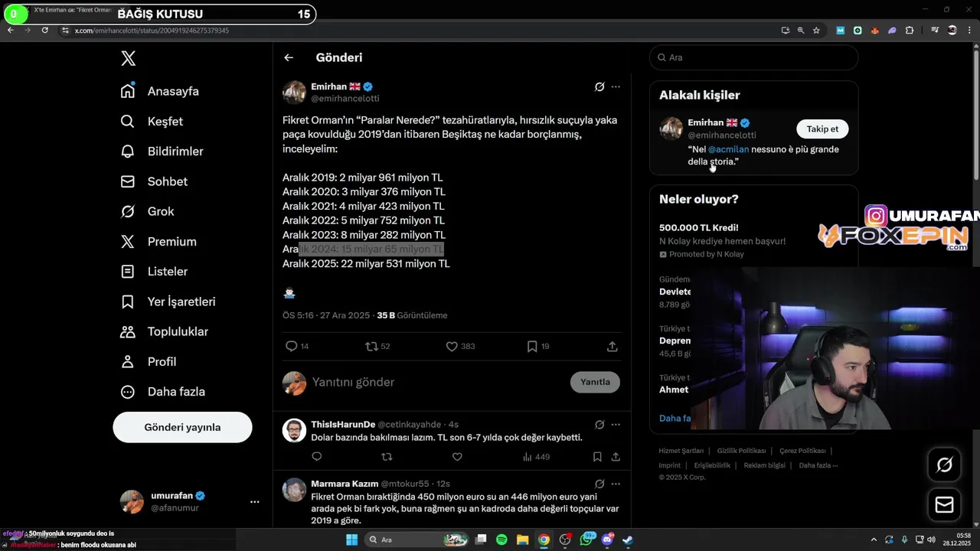Click the Chrome back arrow
This screenshot has height=551, width=980.
10,30
